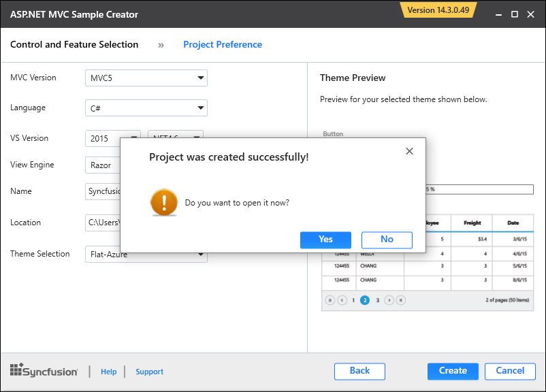Viewport: 546px width, 392px height.
Task: Select page 3 in the grid pagination
Action: click(376, 299)
